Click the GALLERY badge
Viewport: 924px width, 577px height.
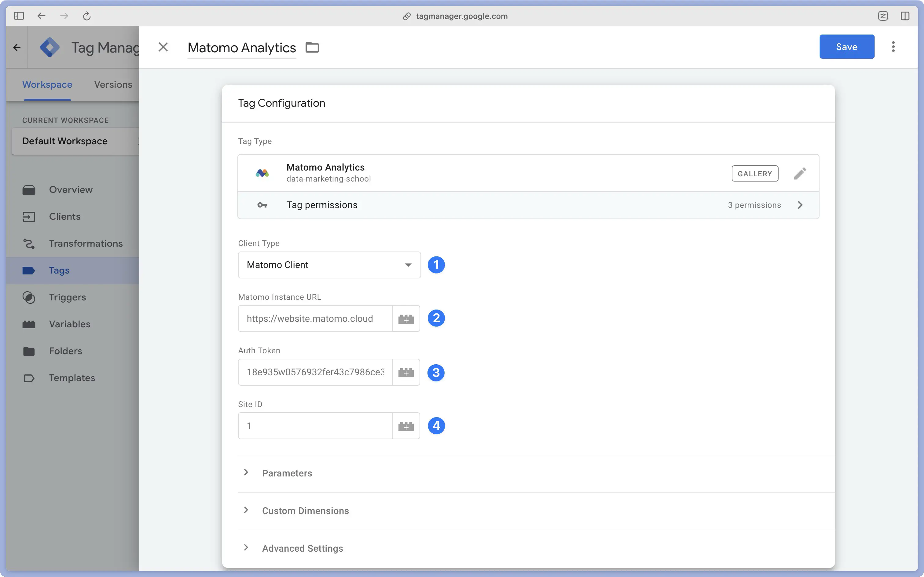(755, 174)
